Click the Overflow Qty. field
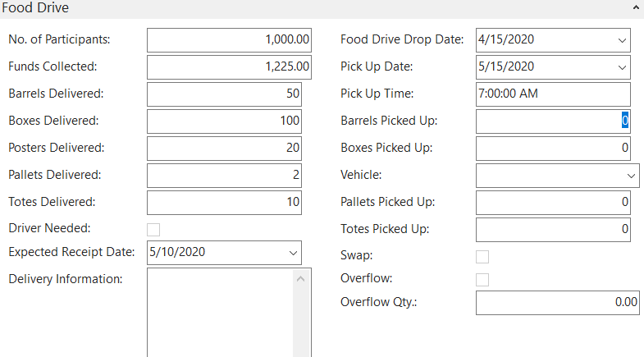 point(557,302)
